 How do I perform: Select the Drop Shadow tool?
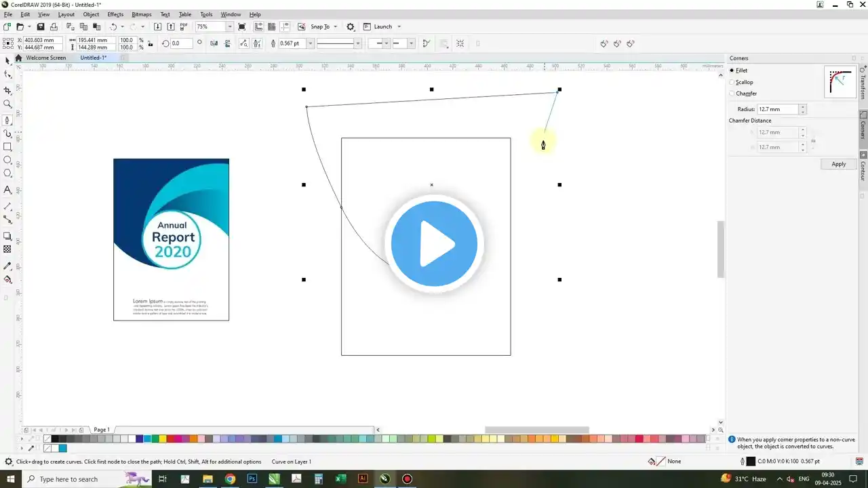point(7,236)
